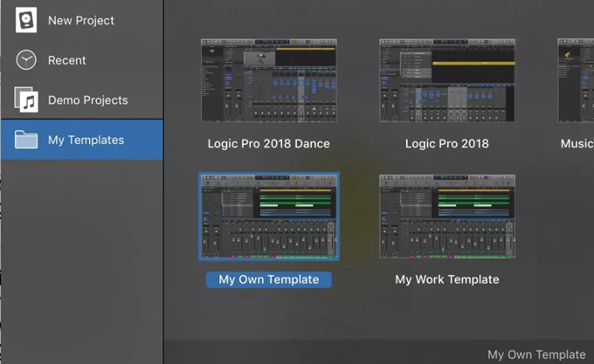Screen dimensions: 594x364
Task: Click the Demo Projects music note icon
Action: click(26, 100)
